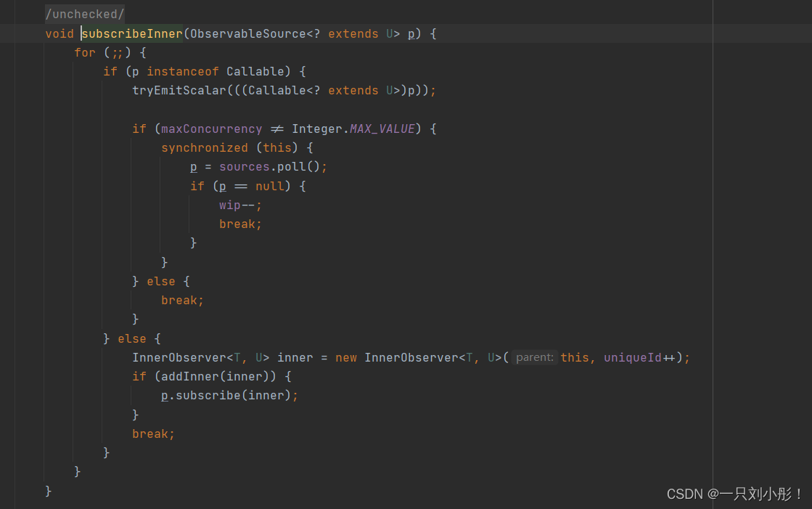Click the void return type keyword

pos(60,33)
